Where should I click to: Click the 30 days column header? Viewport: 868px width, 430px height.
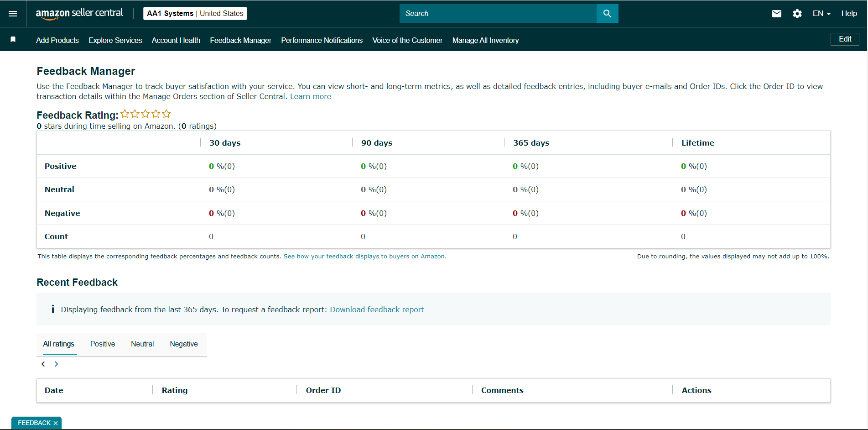[225, 143]
